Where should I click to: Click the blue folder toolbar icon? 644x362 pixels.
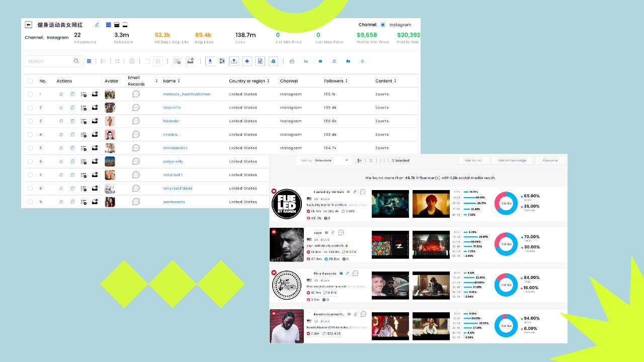[x=348, y=61]
